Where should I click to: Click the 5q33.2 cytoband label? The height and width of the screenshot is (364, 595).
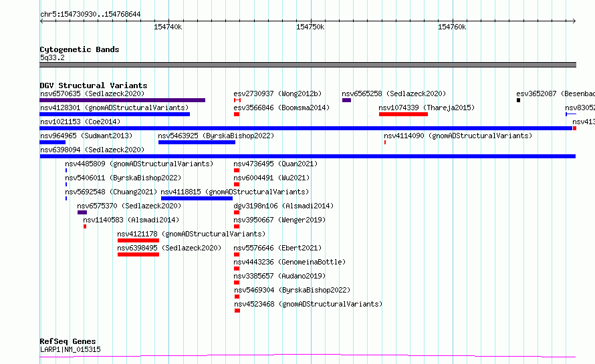52,57
